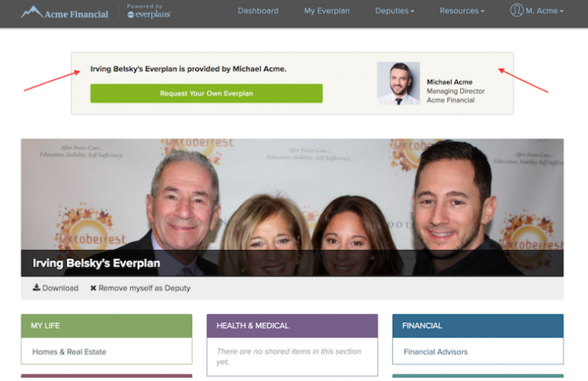Click the Remove myself as Deputy text
Viewport: 588px width, 381px height.
pyautogui.click(x=144, y=288)
